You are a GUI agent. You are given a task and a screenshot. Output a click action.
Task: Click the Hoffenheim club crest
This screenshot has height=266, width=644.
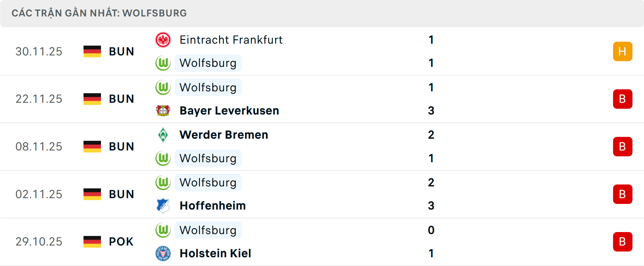pyautogui.click(x=163, y=206)
